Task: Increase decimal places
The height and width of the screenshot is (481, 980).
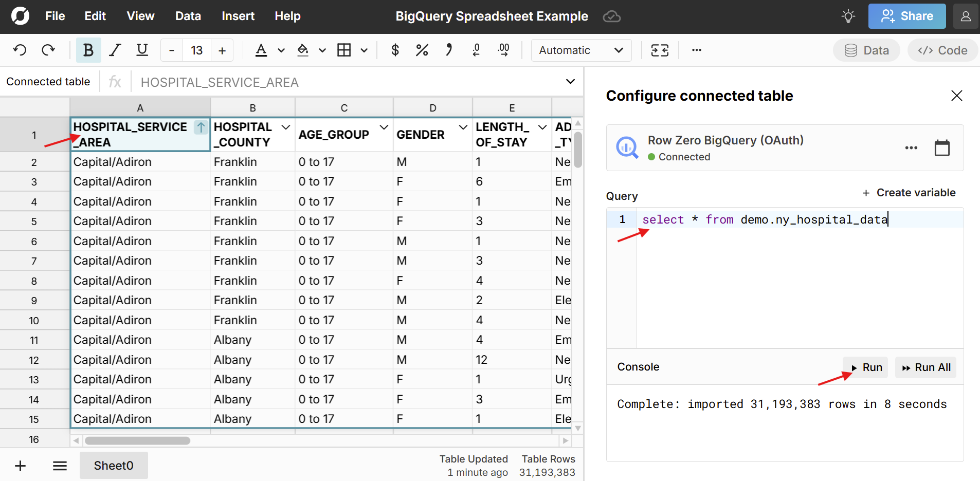Action: pyautogui.click(x=504, y=50)
